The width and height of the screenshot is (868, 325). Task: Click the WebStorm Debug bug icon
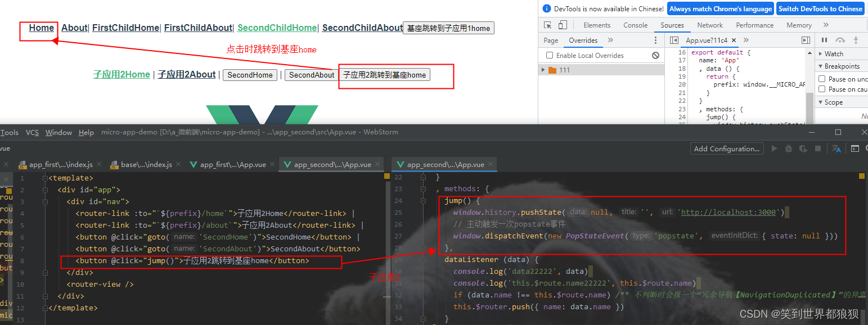789,148
